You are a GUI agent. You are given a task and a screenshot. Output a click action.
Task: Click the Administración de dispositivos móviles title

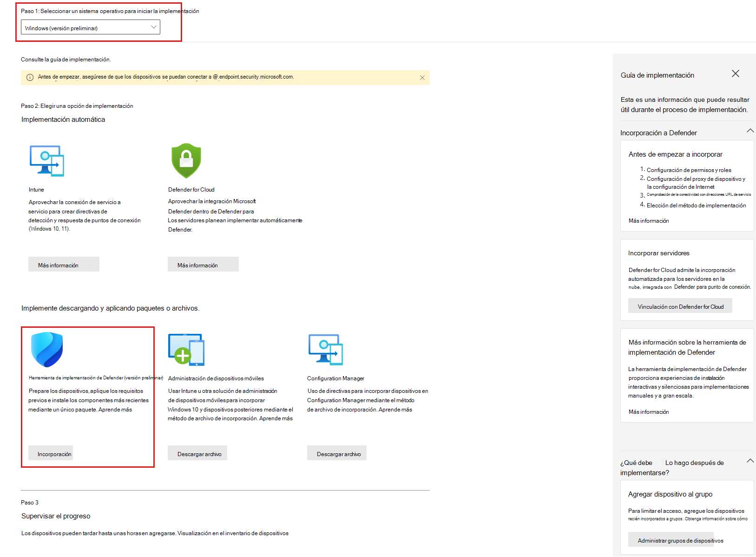[216, 378]
